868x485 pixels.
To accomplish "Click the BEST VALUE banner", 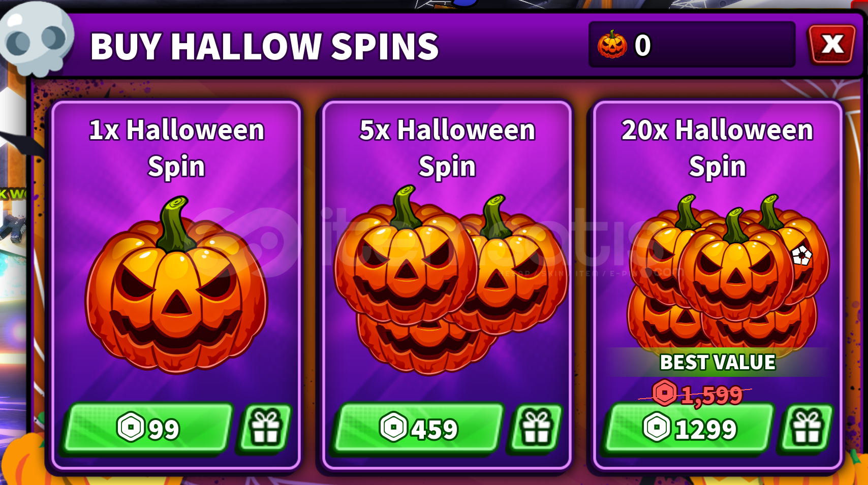I will point(718,362).
